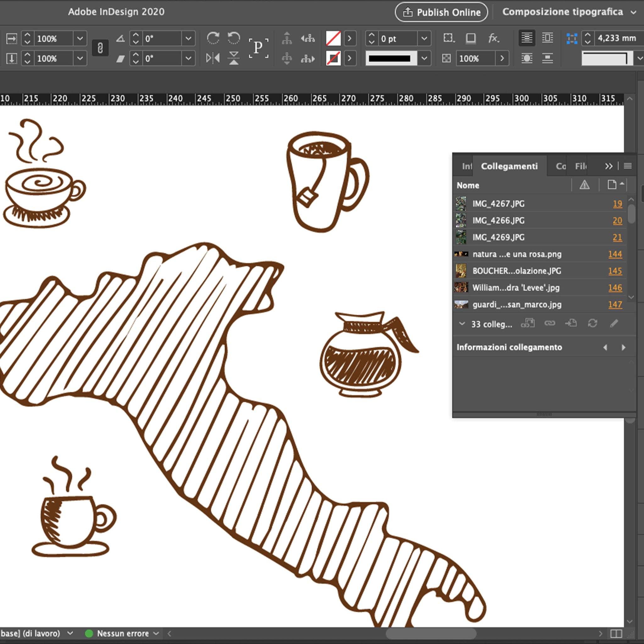Click rotate 90° clockwise icon
Screen dimensions: 644x644
(213, 38)
